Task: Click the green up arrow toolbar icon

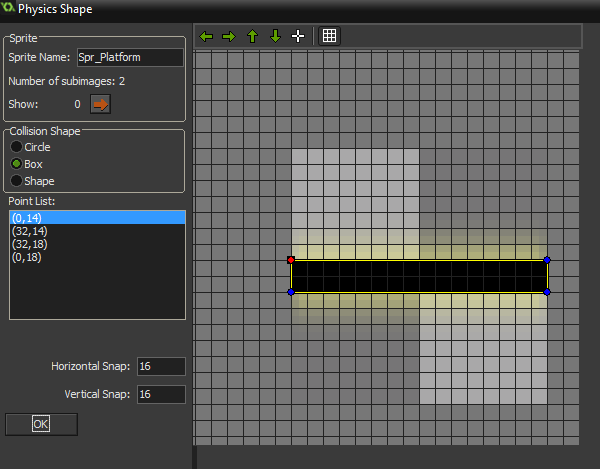Action: pyautogui.click(x=252, y=36)
